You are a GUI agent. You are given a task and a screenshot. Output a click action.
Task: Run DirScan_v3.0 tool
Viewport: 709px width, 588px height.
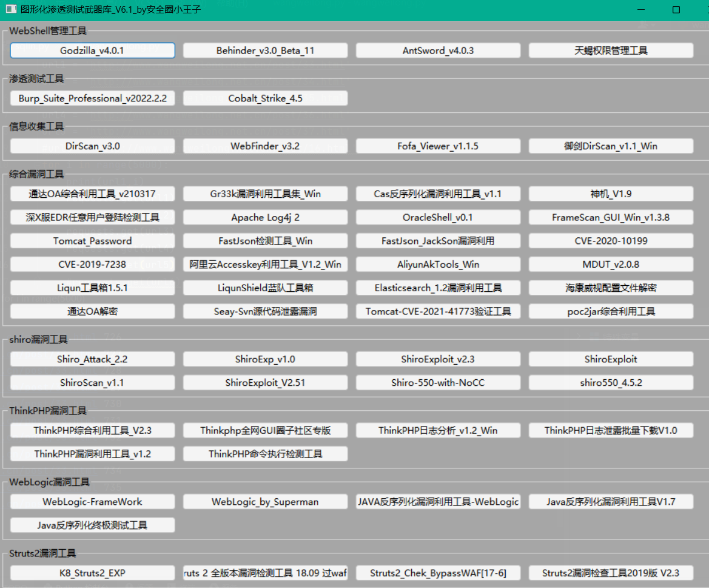point(92,146)
